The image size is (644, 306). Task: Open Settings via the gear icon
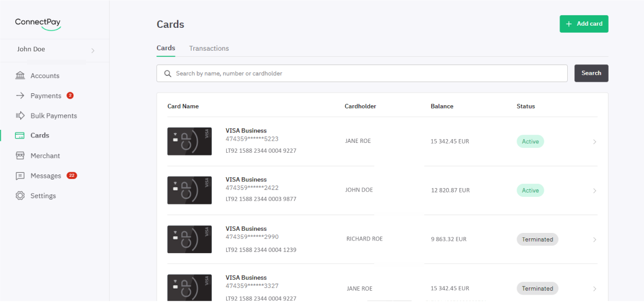tap(20, 196)
